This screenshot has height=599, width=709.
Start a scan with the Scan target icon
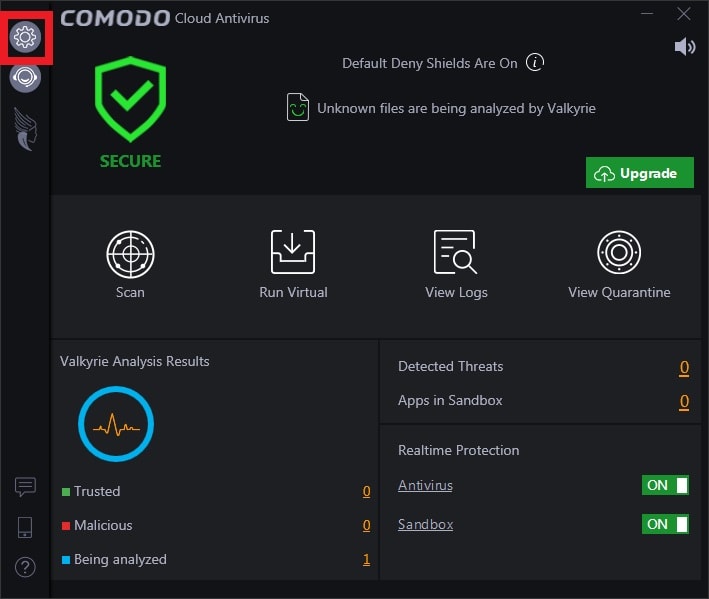130,254
